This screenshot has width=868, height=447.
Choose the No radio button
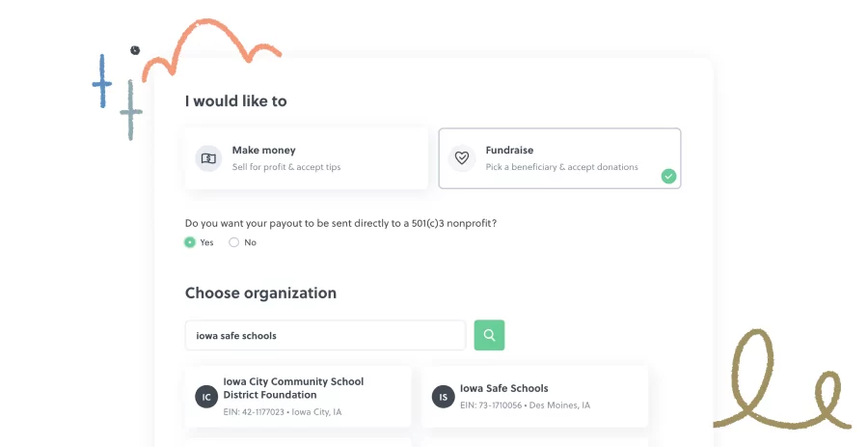coord(234,242)
